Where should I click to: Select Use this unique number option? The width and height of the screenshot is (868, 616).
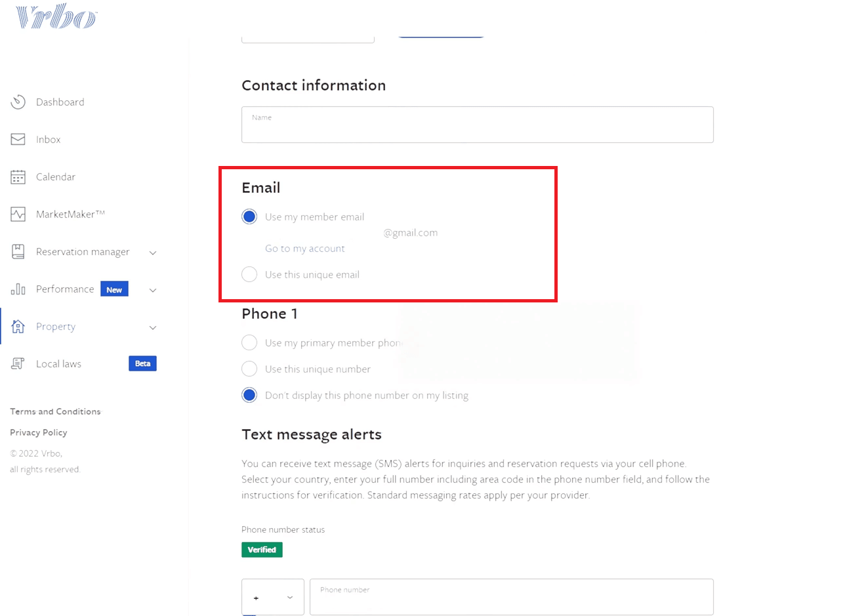pos(249,369)
